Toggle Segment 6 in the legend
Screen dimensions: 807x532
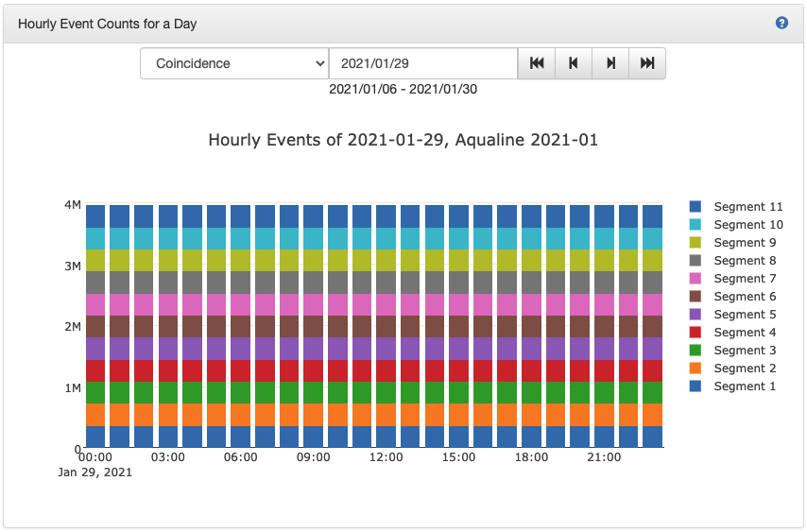(x=745, y=297)
